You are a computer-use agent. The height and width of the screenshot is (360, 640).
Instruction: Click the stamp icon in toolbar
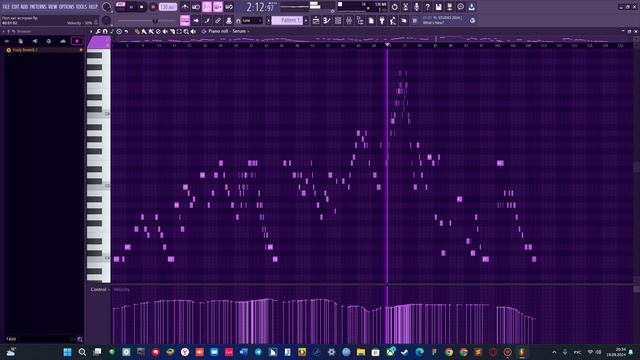click(229, 20)
